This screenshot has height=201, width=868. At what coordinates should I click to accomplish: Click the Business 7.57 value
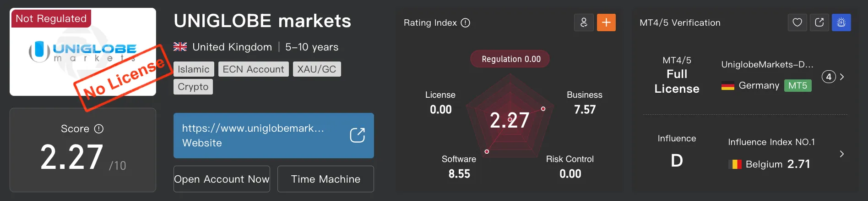pyautogui.click(x=585, y=110)
